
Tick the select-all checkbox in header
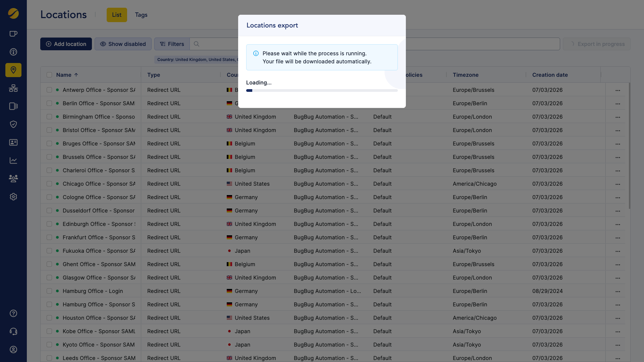click(x=49, y=75)
